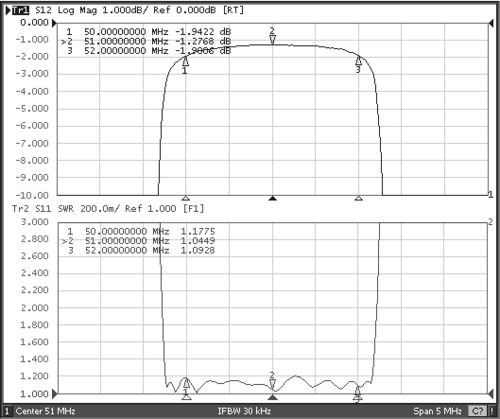Click the reference level arrow at 0.000 dB
The height and width of the screenshot is (419, 500).
[54, 23]
